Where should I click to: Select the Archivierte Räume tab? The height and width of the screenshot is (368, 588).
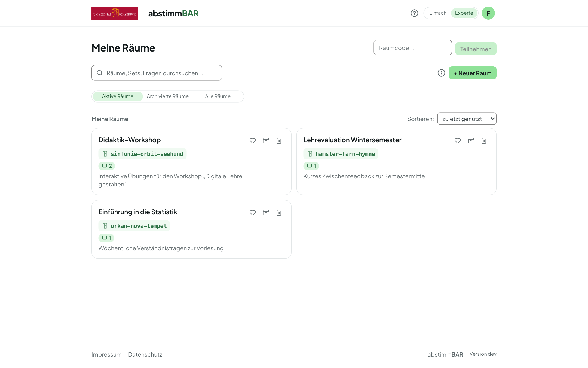[x=168, y=96]
